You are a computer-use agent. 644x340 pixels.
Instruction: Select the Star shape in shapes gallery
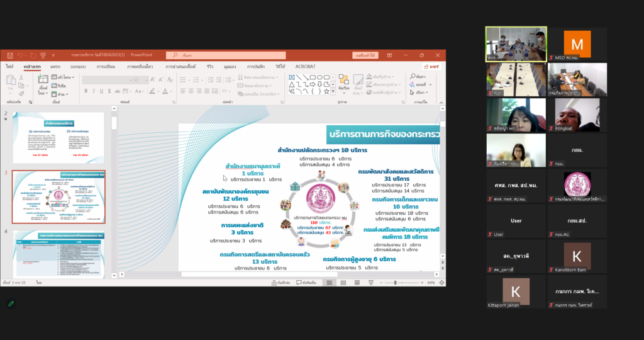pos(326,91)
